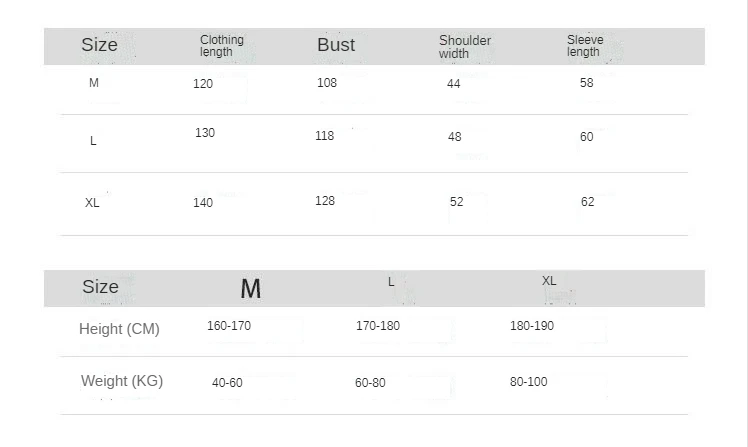
Task: Click sleeve length value 62
Action: click(x=588, y=202)
